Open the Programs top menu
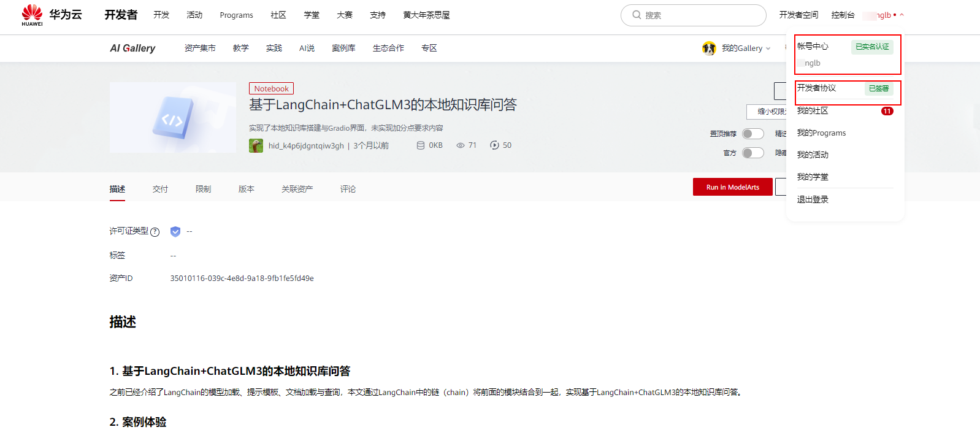The width and height of the screenshot is (980, 438). click(x=236, y=15)
